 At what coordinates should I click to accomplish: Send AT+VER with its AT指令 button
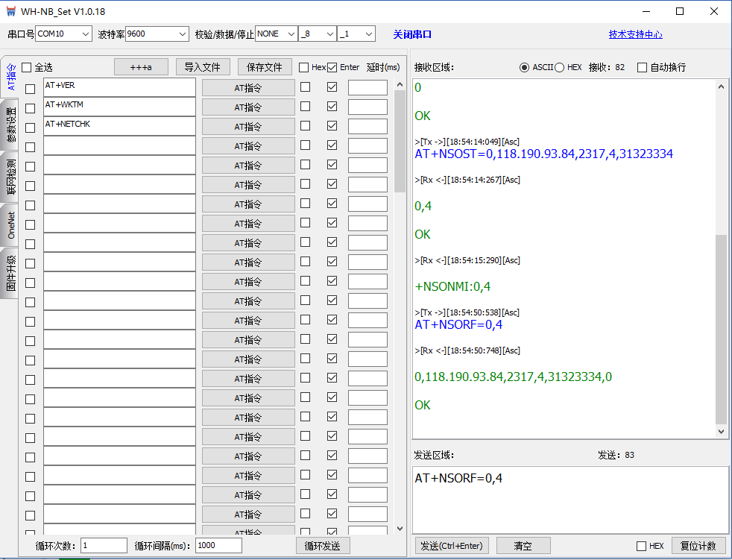(248, 88)
